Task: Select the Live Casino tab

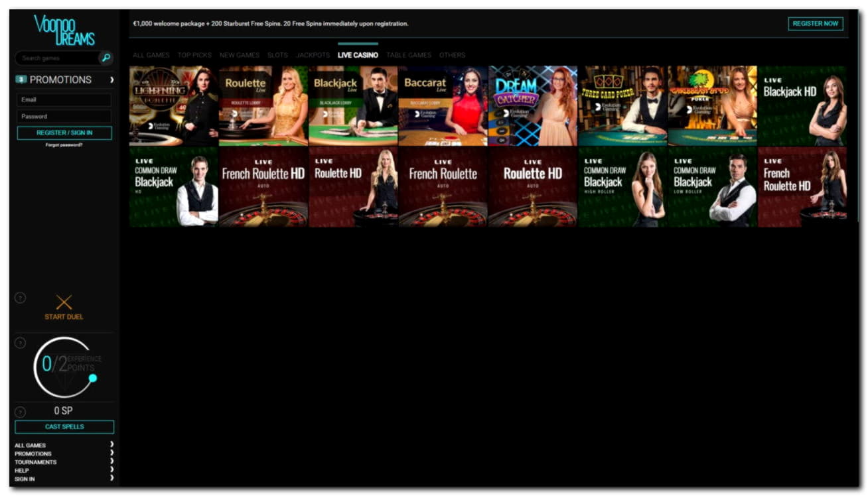Action: tap(358, 55)
